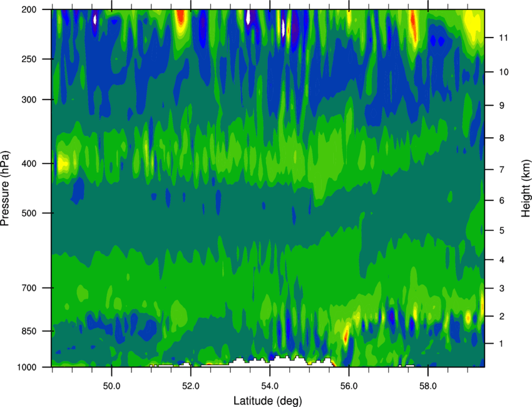This screenshot has width=532, height=407.
Task: Click the 56.0 latitude tick label
Action: pyautogui.click(x=349, y=386)
